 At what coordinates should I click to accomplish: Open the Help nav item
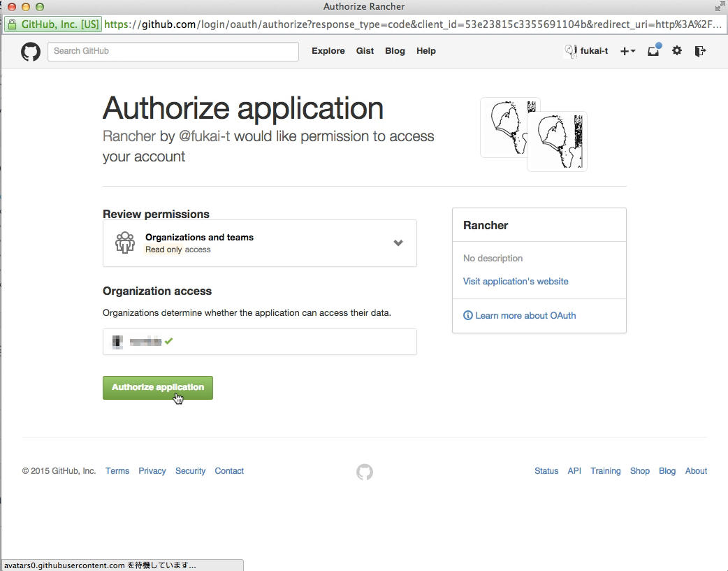(425, 51)
